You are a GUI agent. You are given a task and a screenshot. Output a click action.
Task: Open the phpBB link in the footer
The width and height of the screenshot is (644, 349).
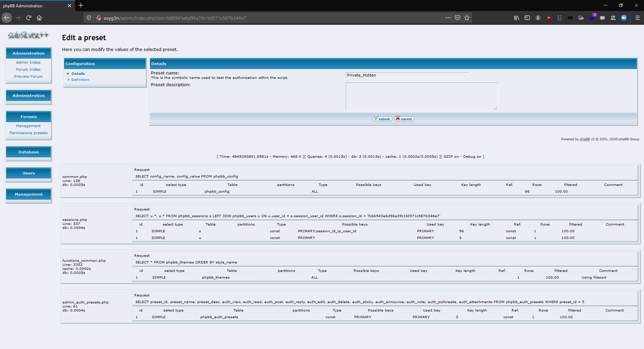point(585,139)
